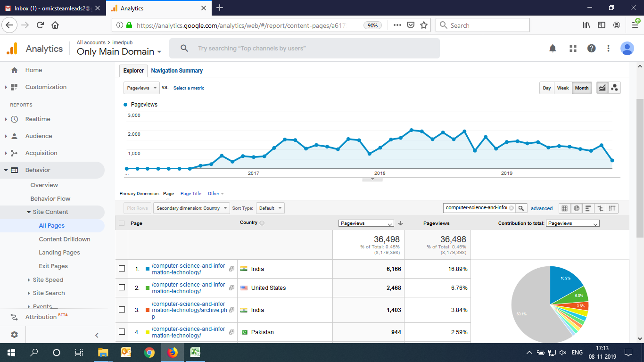Click the table filter search field
644x362 pixels.
click(476, 208)
